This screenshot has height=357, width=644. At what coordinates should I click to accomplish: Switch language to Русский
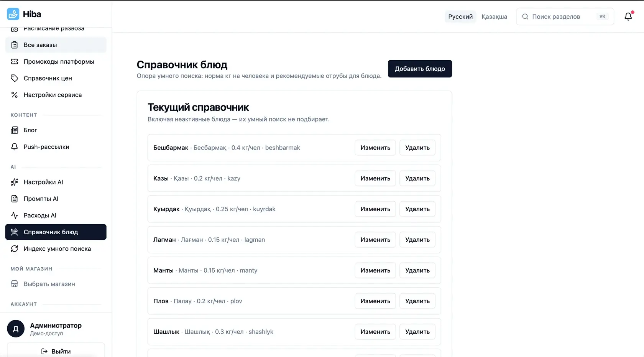tap(460, 16)
